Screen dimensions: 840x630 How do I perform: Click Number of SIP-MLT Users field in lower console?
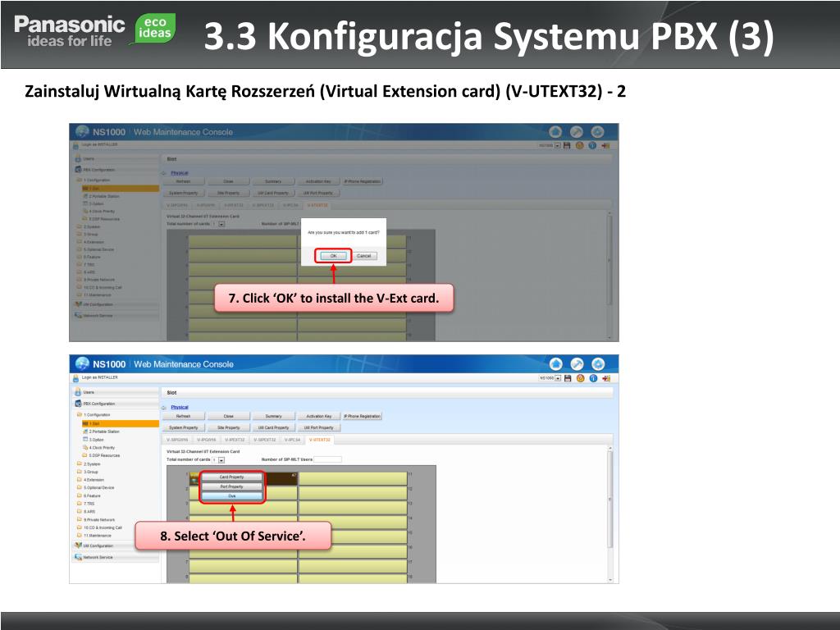327,459
